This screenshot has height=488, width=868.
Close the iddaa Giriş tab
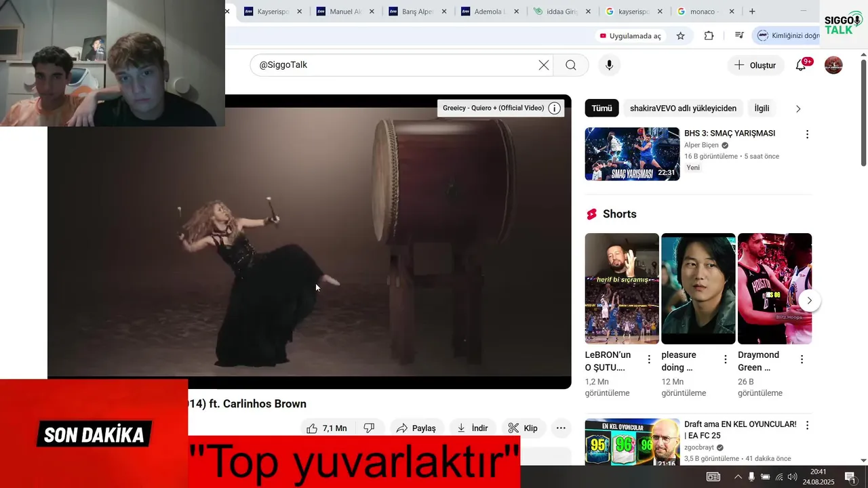click(589, 12)
